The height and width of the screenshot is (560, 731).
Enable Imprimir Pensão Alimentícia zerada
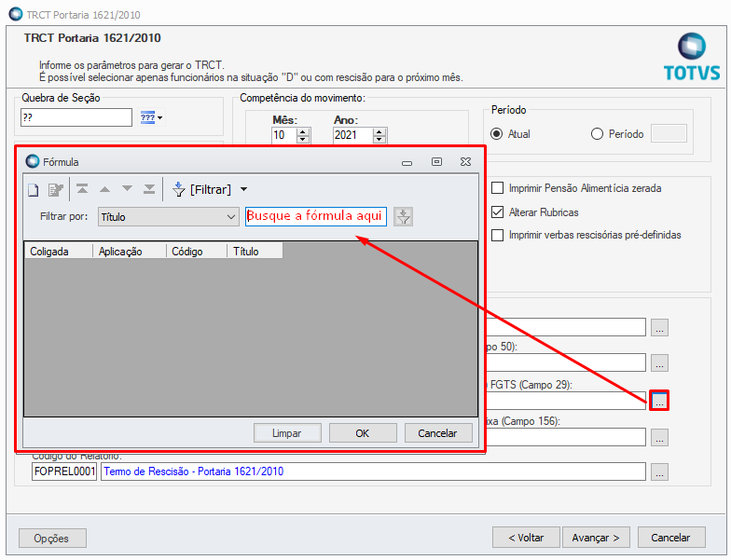(x=498, y=188)
